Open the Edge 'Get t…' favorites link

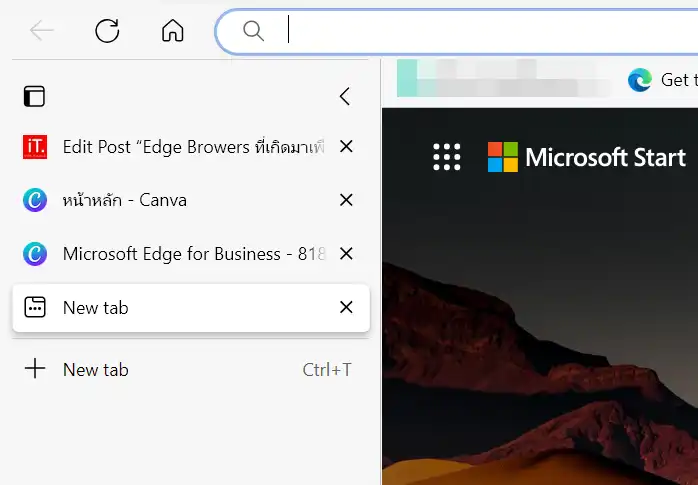tap(662, 80)
